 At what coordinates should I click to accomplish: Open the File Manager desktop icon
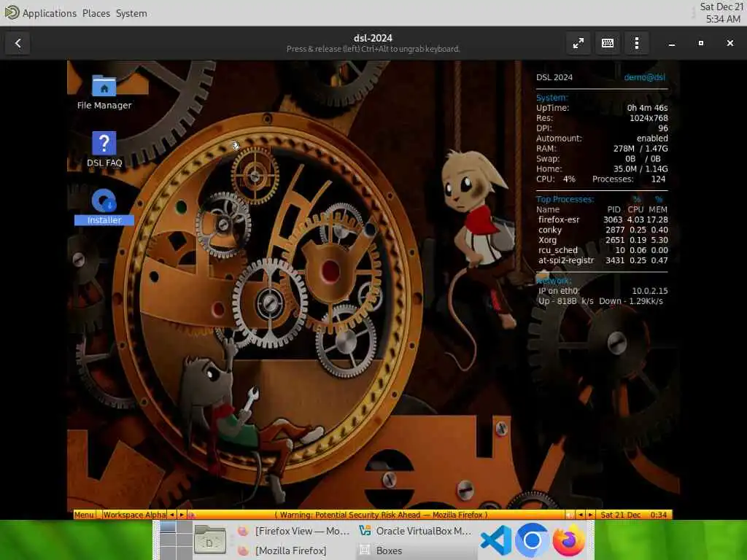click(x=104, y=93)
